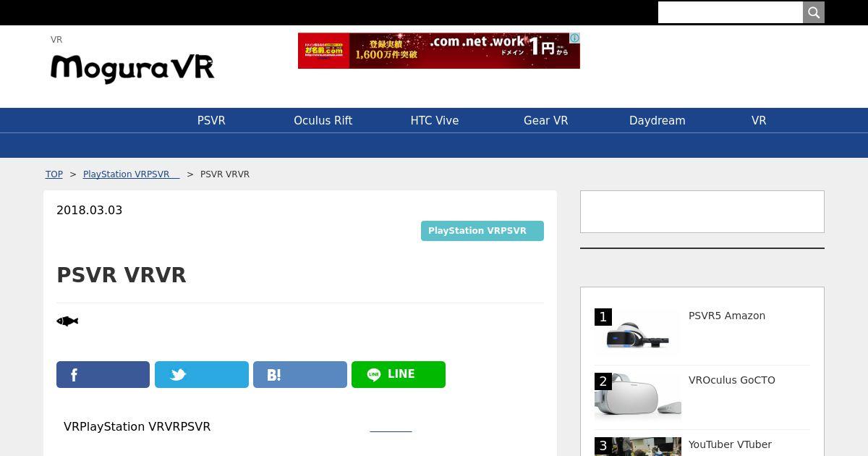Go to TOP breadcrumb link
This screenshot has width=868, height=456.
click(54, 174)
